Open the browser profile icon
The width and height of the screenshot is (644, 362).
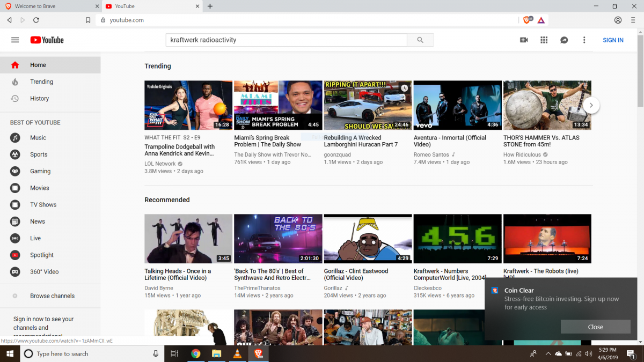tap(618, 20)
